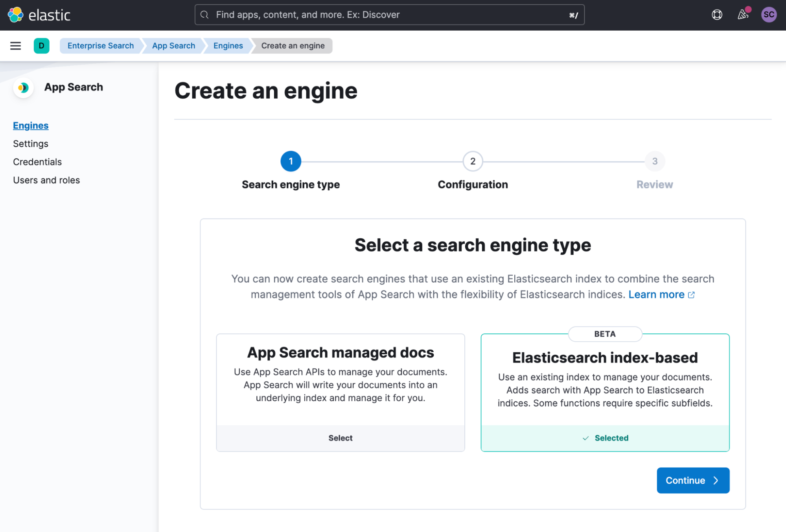Click the Credentials navigation item
The image size is (786, 532).
pyautogui.click(x=37, y=162)
